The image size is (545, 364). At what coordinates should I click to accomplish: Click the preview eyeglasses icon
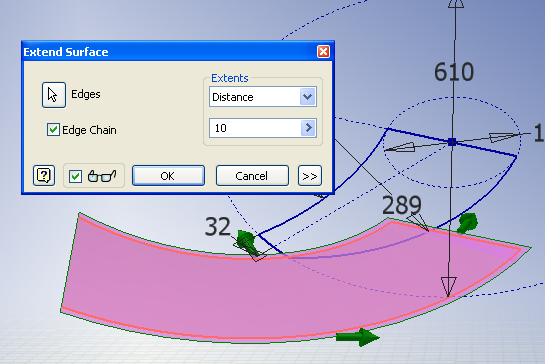click(102, 176)
